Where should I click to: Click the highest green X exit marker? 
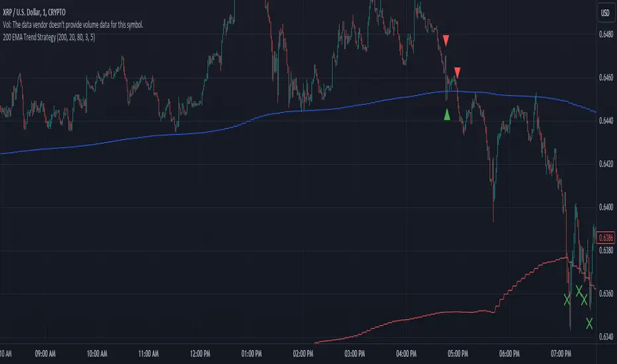(x=579, y=291)
